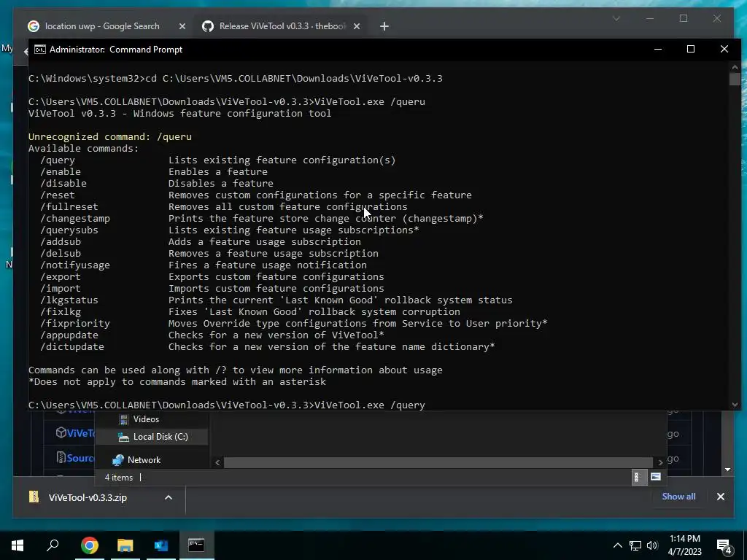The width and height of the screenshot is (747, 560).
Task: Open Windows taskbar search
Action: 53,545
